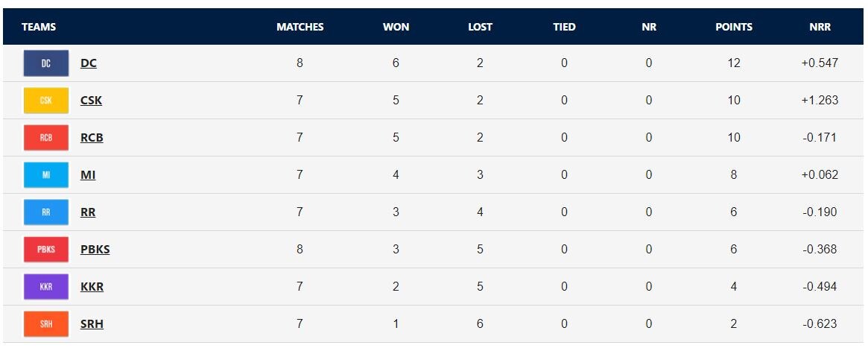Click the POINTS column header

pyautogui.click(x=734, y=27)
